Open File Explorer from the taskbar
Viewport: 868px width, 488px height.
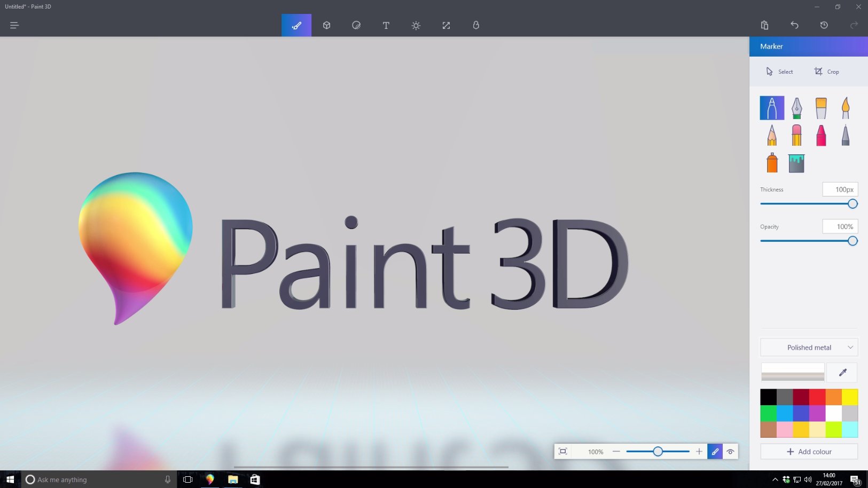pos(233,479)
